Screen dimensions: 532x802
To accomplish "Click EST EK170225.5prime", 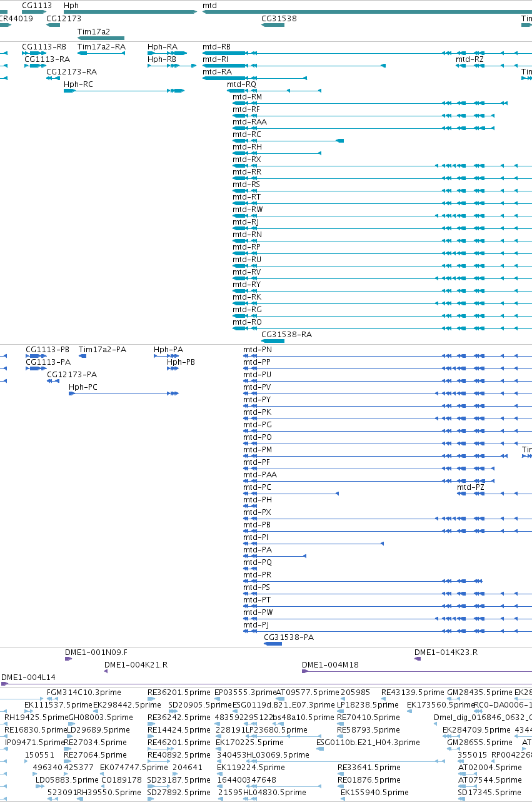I will coord(250,743).
